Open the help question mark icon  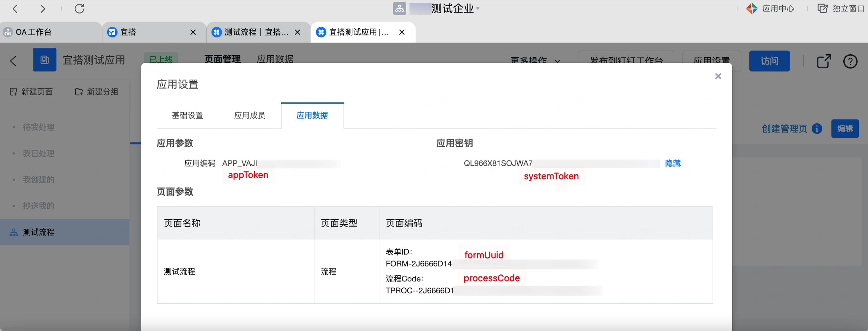click(850, 61)
